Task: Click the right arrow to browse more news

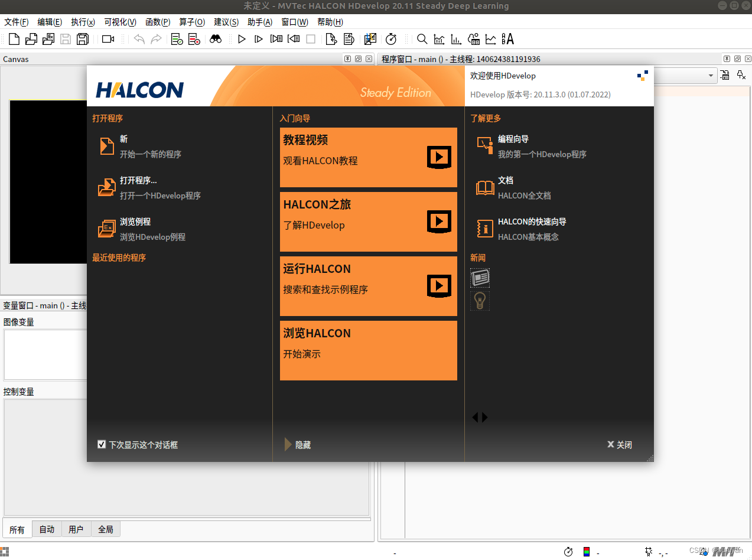Action: click(484, 417)
